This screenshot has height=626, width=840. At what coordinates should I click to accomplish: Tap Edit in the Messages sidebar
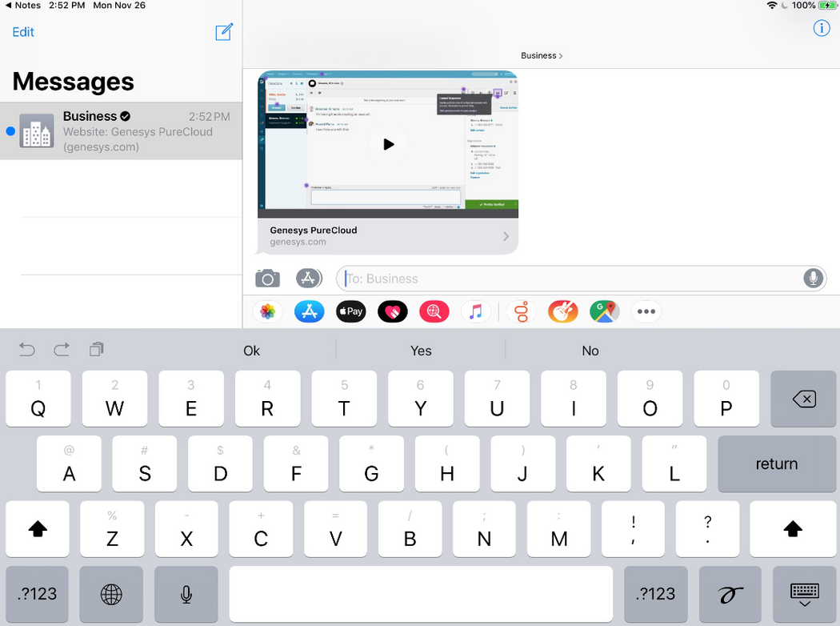coord(23,32)
